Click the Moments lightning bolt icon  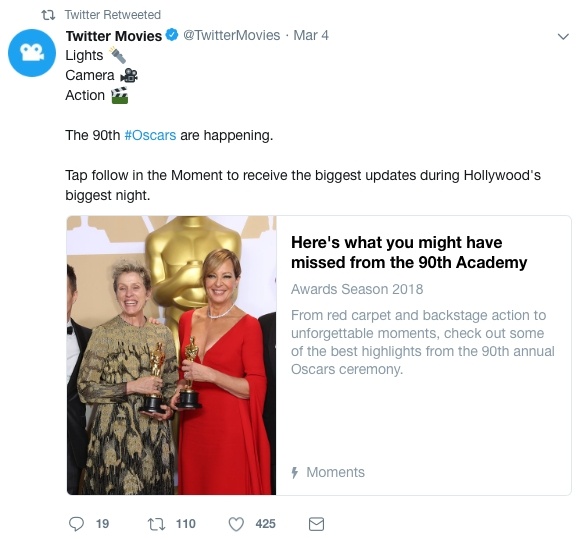[x=295, y=472]
